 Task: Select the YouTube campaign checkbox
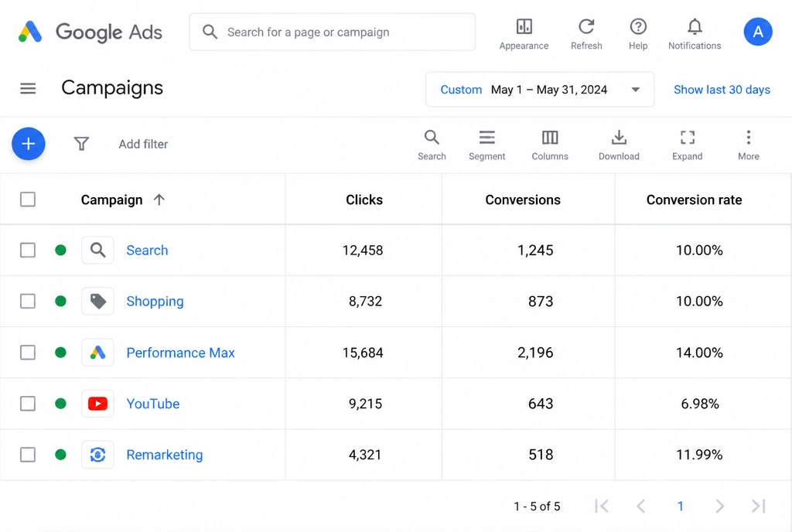click(28, 404)
